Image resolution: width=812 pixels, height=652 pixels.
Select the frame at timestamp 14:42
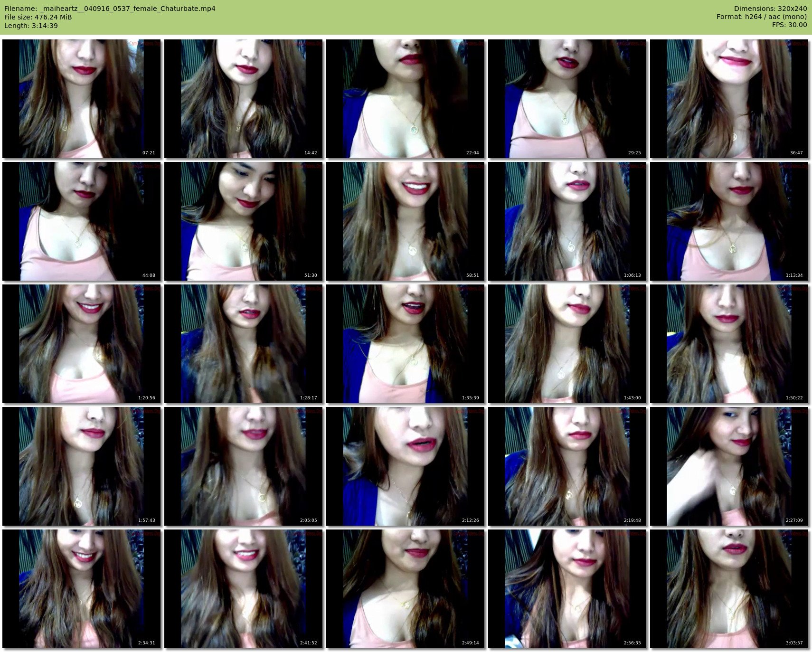tap(243, 99)
